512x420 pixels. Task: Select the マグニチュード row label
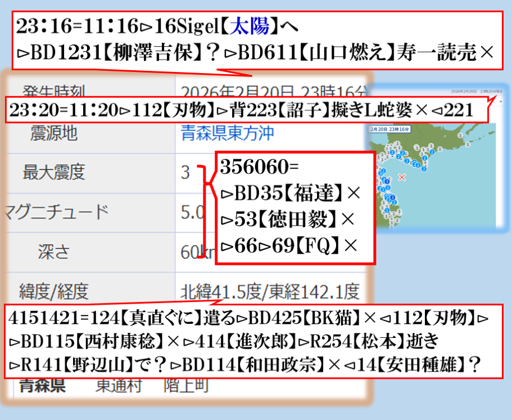(x=55, y=213)
